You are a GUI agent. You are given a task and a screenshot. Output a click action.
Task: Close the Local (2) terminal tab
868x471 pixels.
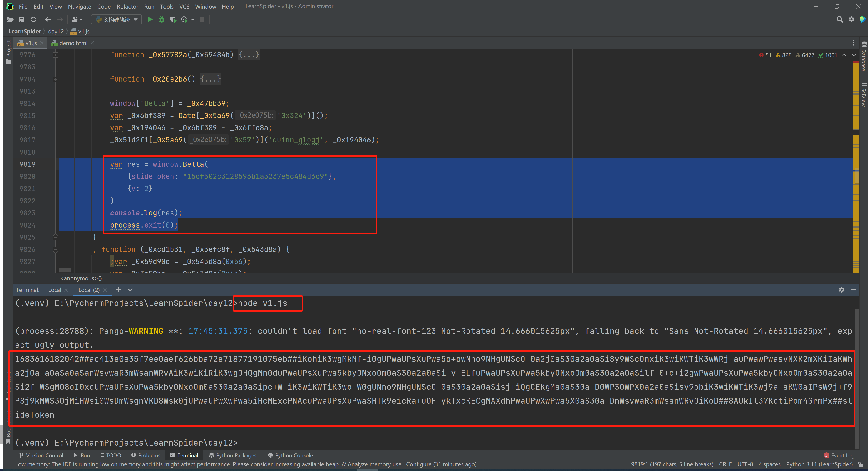(x=105, y=290)
